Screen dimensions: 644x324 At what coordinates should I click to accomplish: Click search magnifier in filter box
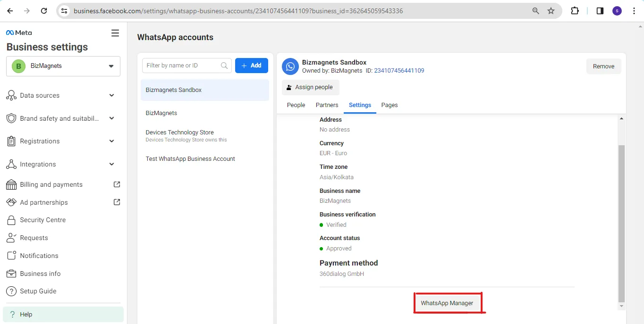tap(225, 66)
